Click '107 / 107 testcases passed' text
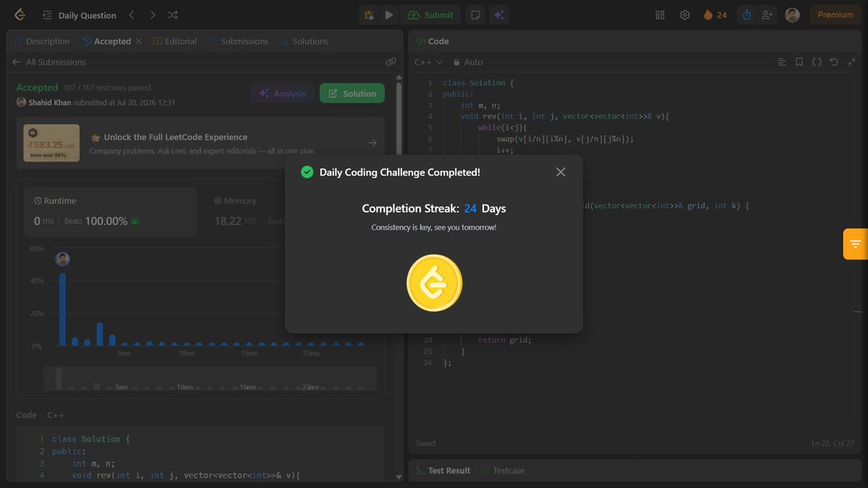 (x=107, y=88)
